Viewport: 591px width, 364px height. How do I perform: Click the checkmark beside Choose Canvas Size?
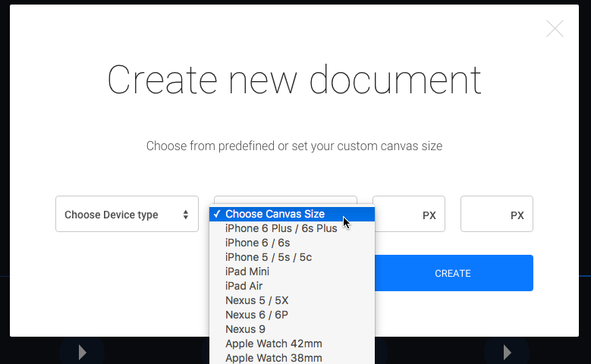[217, 214]
